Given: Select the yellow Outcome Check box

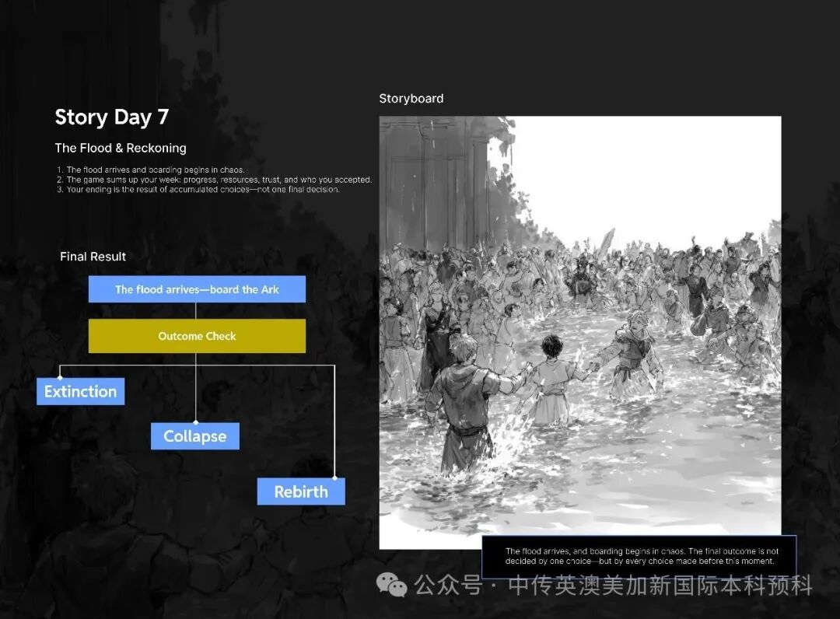Looking at the screenshot, I should click(x=197, y=336).
